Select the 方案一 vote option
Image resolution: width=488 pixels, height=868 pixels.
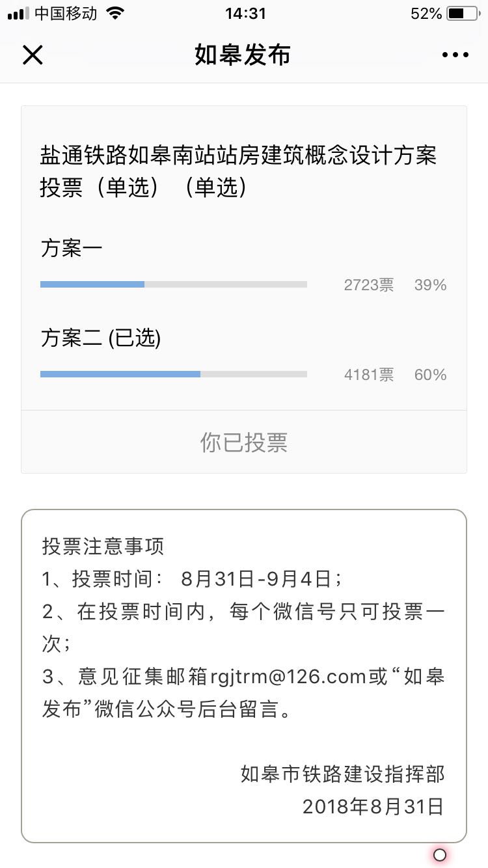pos(72,249)
